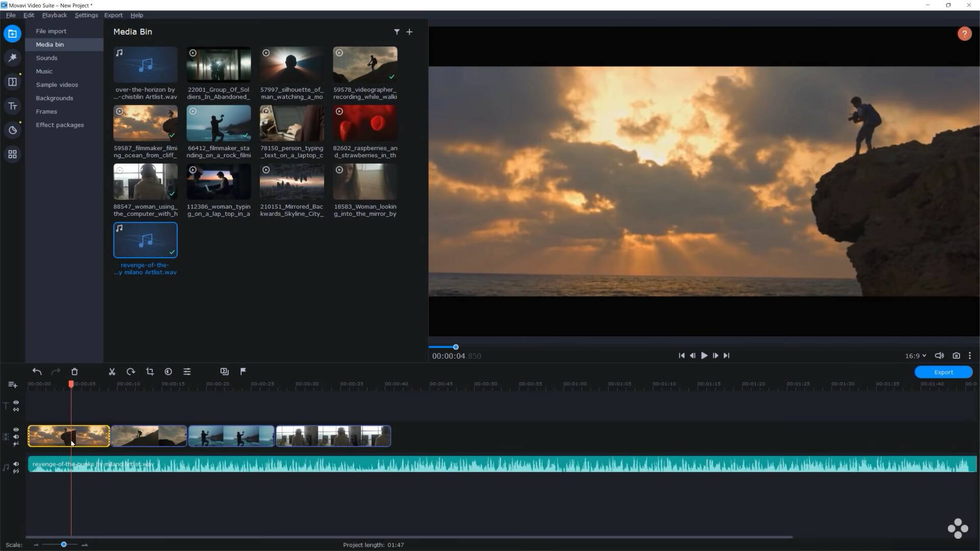Open the preview more options menu
Viewport: 980px width, 551px height.
[970, 356]
